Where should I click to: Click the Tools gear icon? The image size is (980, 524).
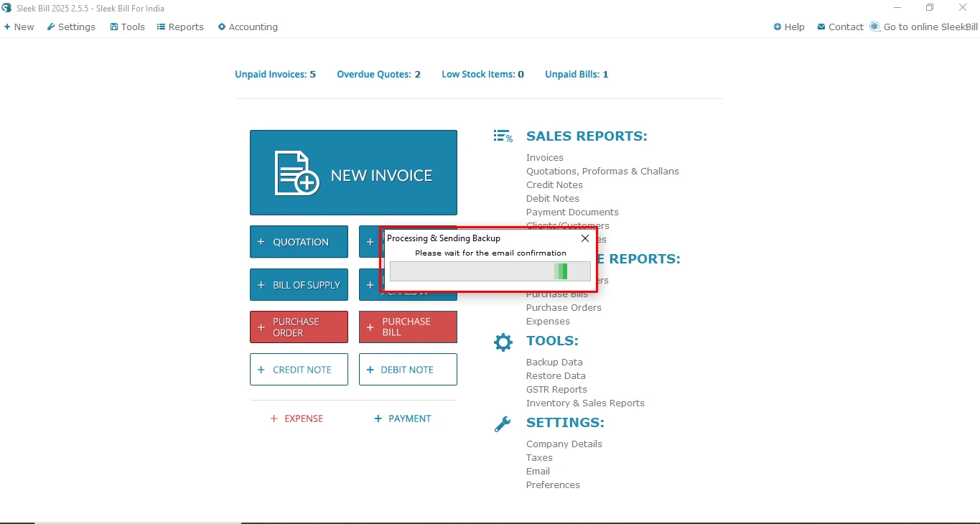pos(503,342)
